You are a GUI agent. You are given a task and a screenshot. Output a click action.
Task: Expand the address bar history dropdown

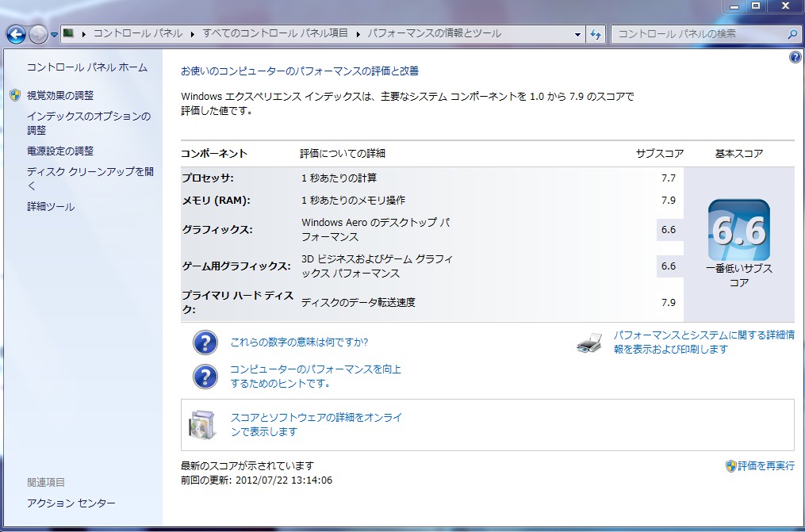(577, 34)
